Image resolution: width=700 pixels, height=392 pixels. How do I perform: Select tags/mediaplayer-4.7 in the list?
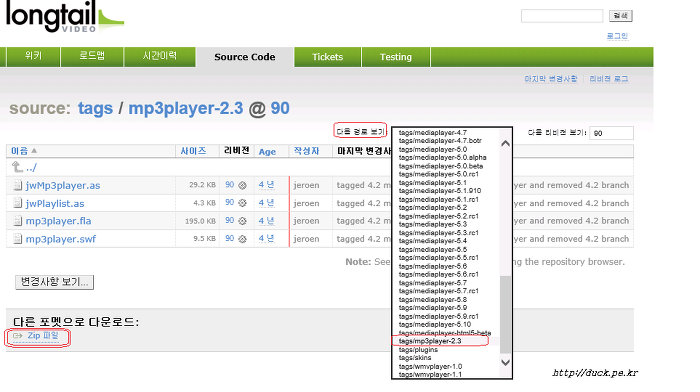pyautogui.click(x=433, y=133)
